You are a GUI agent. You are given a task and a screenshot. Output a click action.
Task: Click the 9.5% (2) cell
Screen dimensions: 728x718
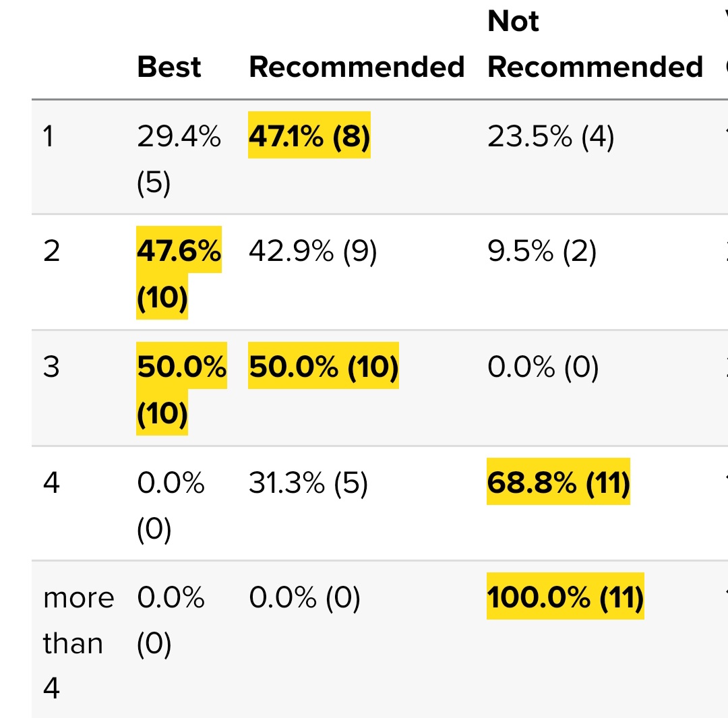pos(542,251)
